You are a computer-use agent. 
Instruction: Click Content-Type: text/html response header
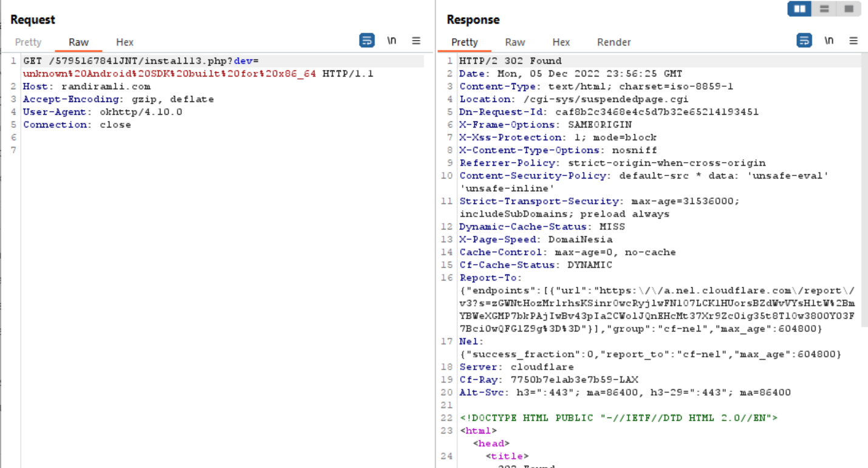(596, 86)
